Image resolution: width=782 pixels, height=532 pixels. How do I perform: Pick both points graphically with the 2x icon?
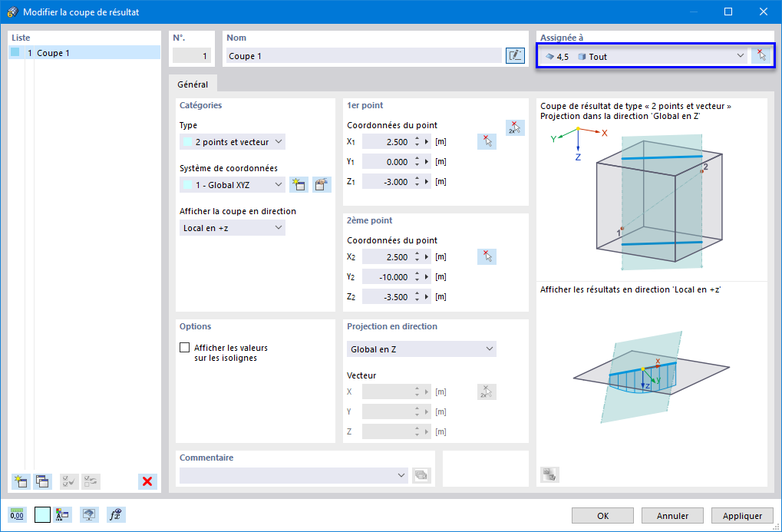point(515,128)
